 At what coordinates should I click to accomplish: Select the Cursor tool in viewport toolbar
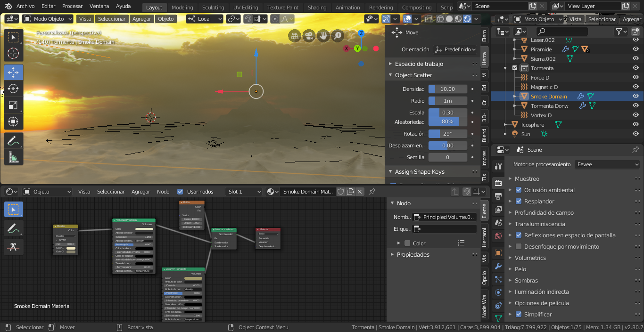(14, 54)
